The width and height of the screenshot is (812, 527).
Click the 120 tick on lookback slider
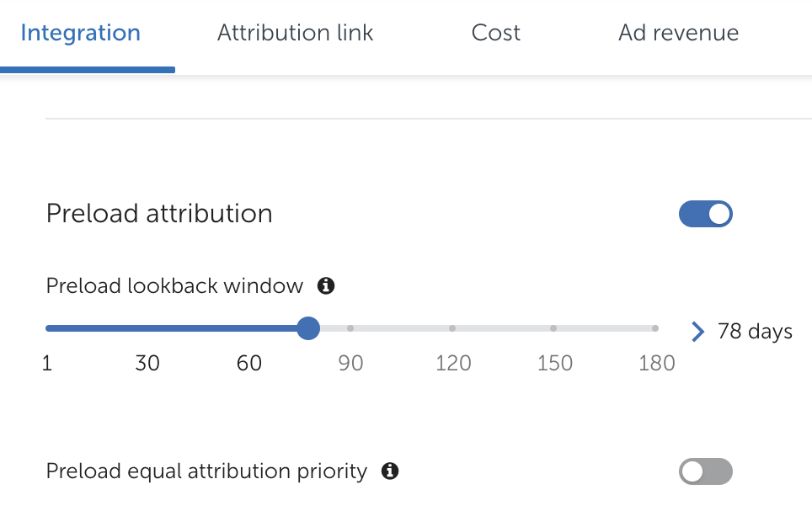click(452, 328)
